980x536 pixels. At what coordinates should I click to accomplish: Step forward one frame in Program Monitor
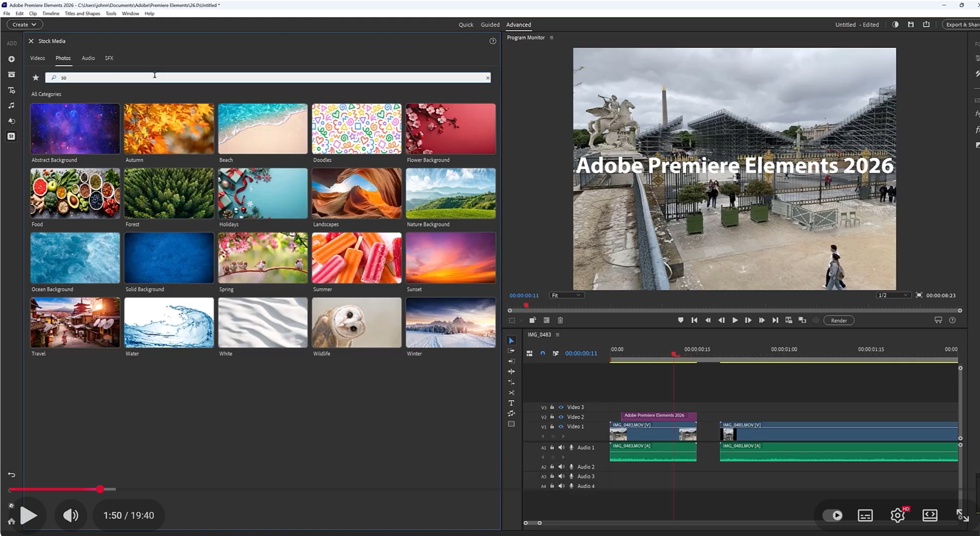[x=748, y=320]
